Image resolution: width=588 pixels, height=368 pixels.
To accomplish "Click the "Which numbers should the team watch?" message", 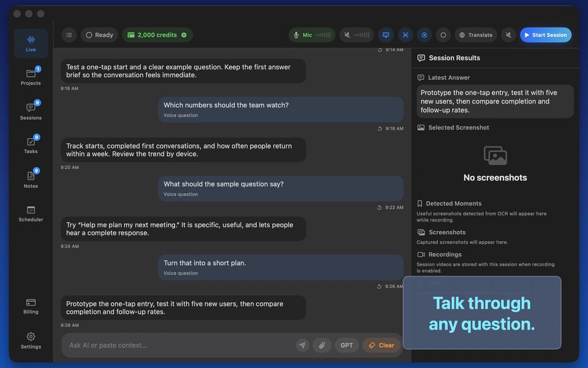I will [x=281, y=110].
